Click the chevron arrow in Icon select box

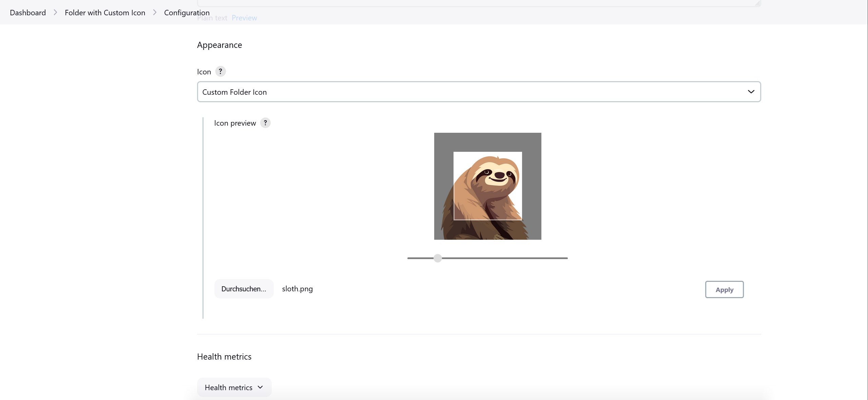click(751, 92)
